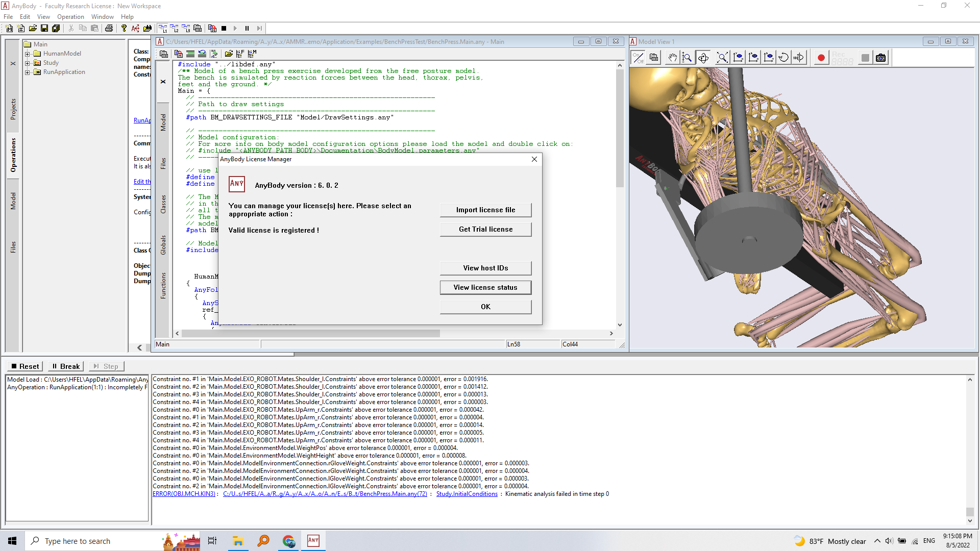Open the Help menu
The image size is (980, 551).
pyautogui.click(x=127, y=17)
